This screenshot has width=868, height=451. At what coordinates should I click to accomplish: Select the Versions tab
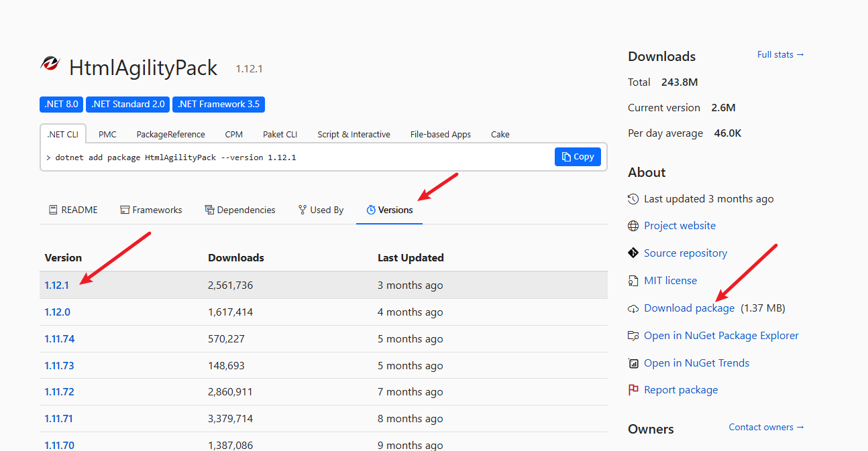[390, 210]
